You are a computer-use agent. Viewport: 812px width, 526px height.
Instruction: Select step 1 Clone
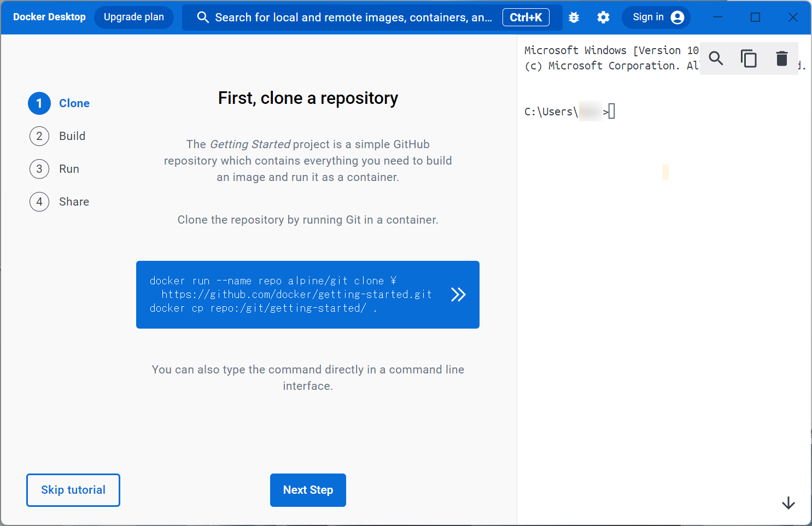(59, 103)
